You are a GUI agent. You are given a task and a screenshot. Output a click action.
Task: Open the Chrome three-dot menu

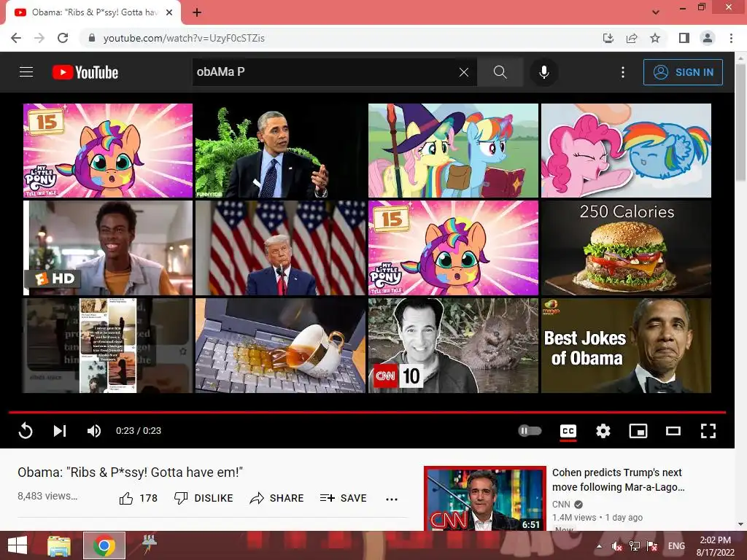731,38
